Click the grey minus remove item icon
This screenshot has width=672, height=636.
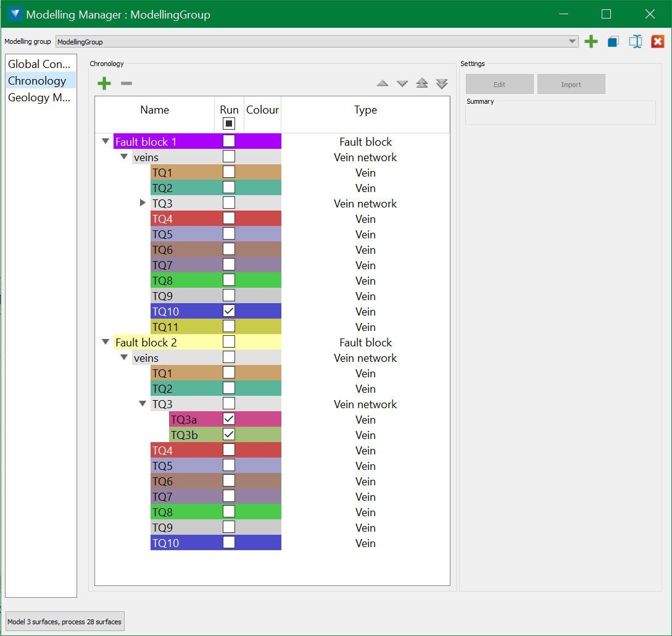coord(127,83)
